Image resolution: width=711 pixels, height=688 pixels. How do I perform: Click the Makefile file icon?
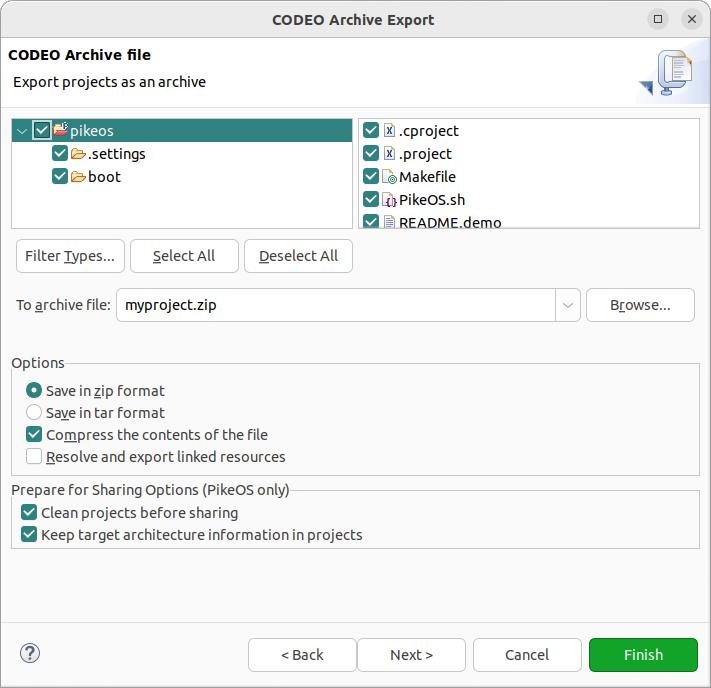389,177
